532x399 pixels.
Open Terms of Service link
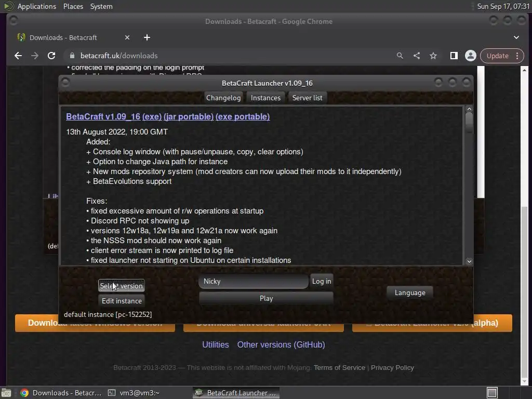coord(339,367)
